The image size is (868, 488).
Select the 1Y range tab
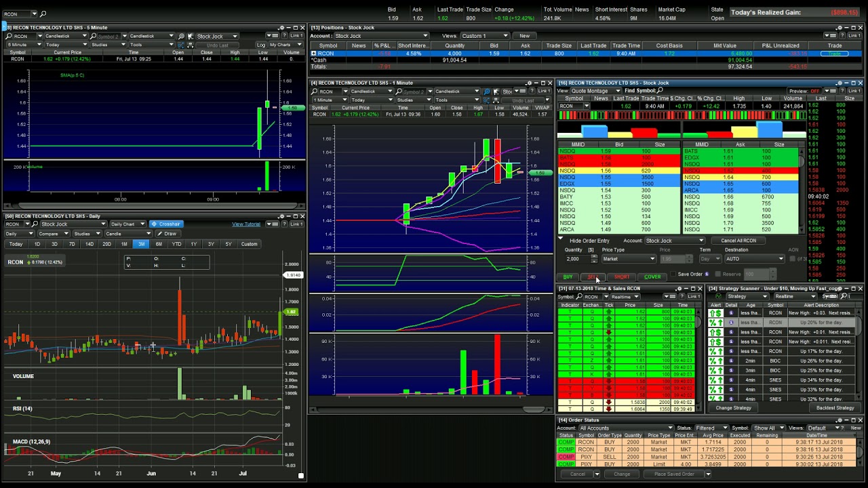point(193,244)
